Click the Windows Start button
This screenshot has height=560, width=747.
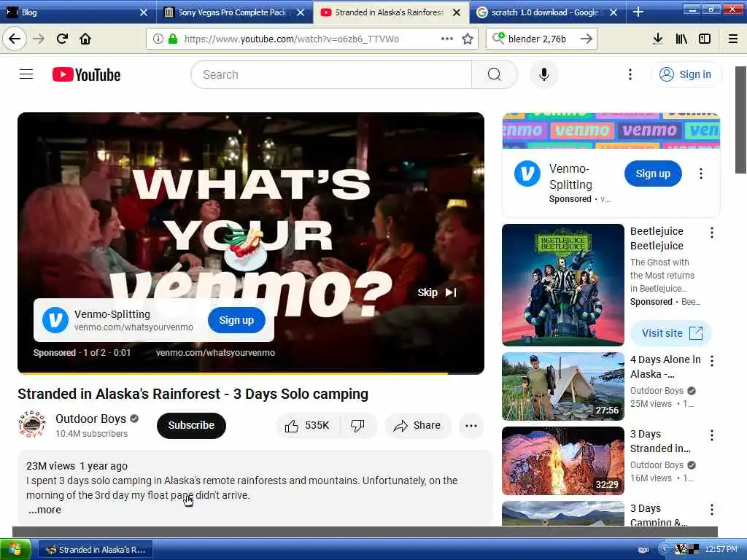coord(16,550)
